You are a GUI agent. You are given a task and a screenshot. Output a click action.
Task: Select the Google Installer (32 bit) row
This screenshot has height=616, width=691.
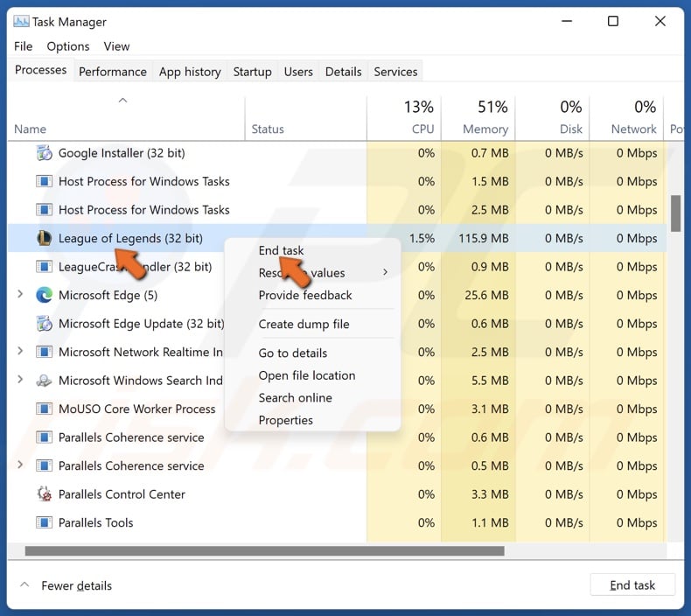[337, 153]
